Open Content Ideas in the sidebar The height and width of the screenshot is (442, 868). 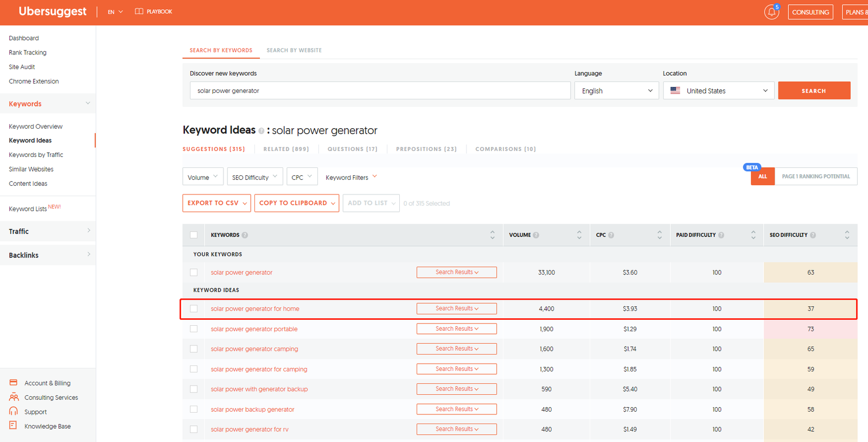[x=28, y=184]
